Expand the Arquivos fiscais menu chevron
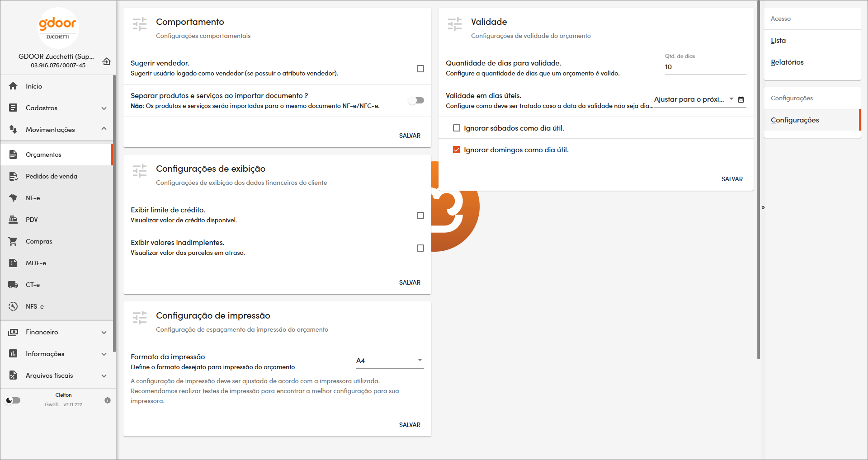Screen dimensions: 868x460 click(104, 376)
